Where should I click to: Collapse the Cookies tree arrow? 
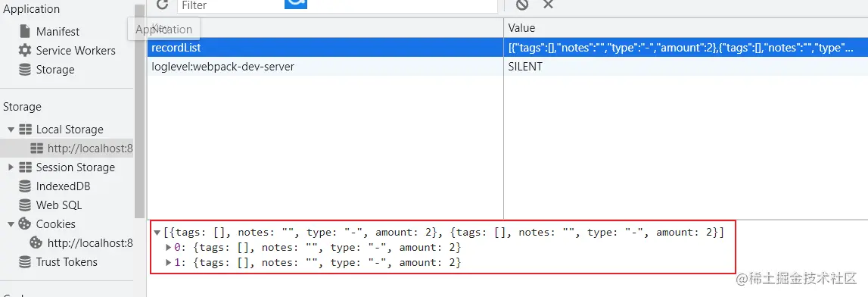(x=11, y=224)
